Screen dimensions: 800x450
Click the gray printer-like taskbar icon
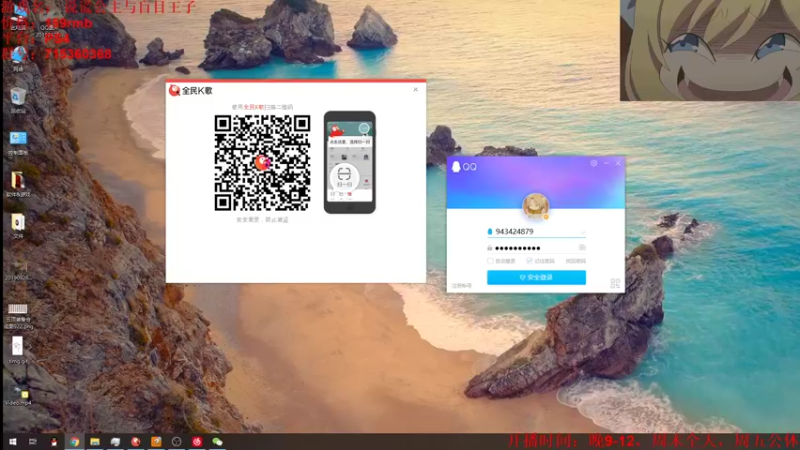115,442
